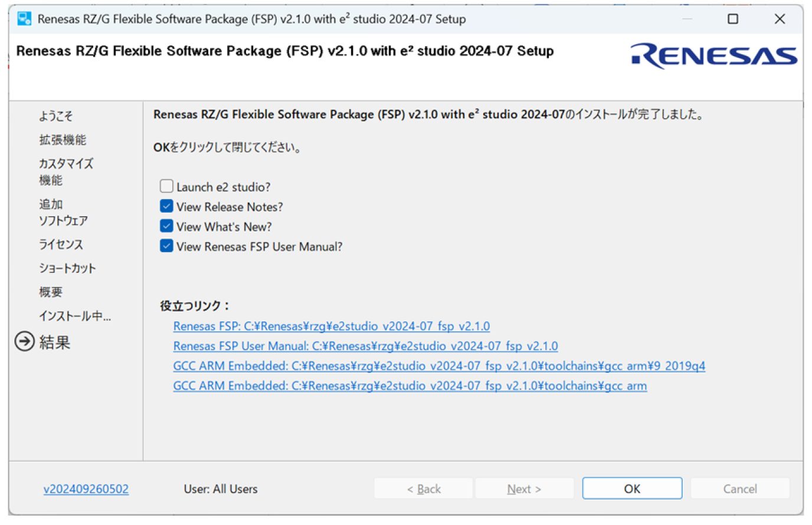Select the 追加ソフトウェア step in sidebar
The image size is (812, 525).
(63, 213)
